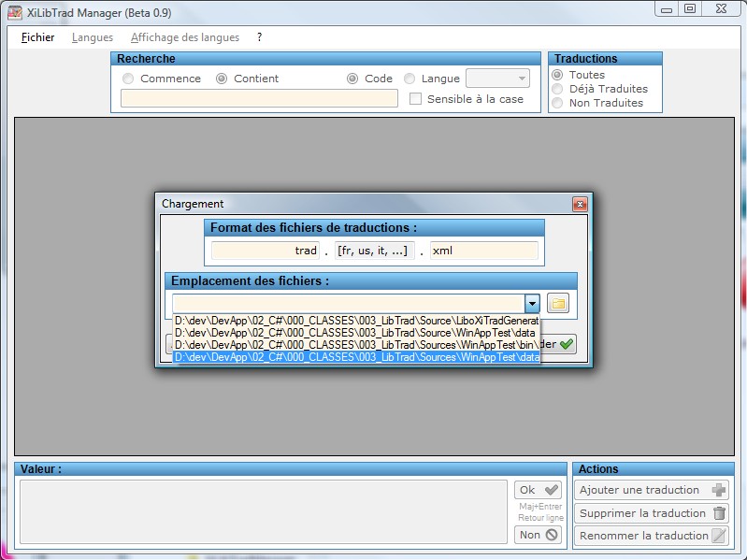747x560 pixels.
Task: Click the trash icon of Supprimer la traduction
Action: click(719, 513)
